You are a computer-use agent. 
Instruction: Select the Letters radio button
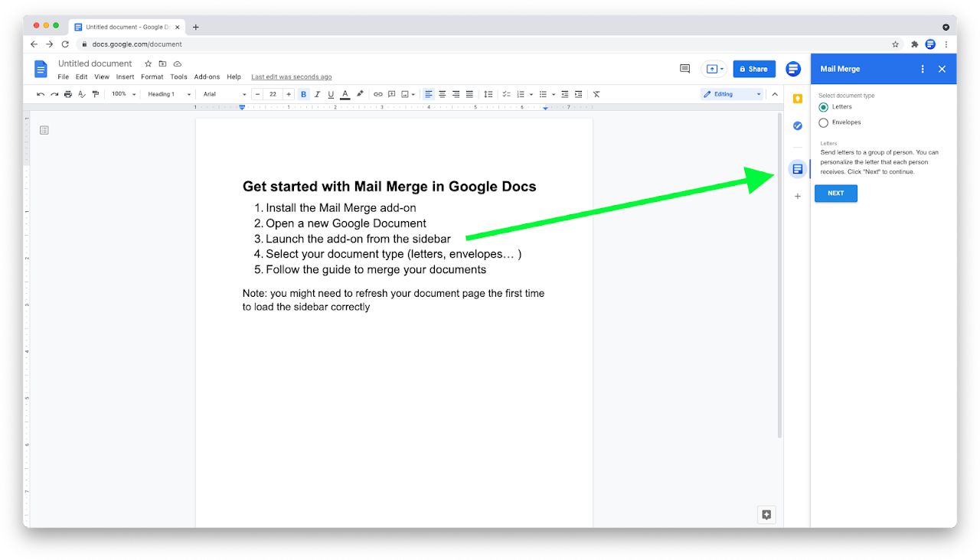coord(824,106)
